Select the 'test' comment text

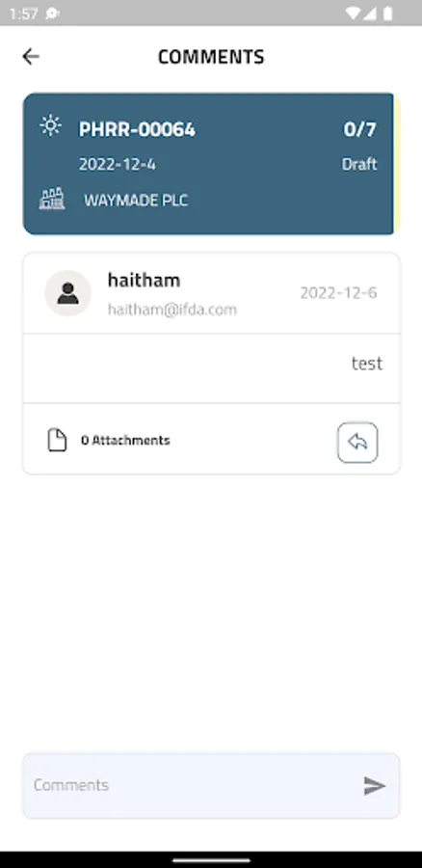tap(367, 364)
